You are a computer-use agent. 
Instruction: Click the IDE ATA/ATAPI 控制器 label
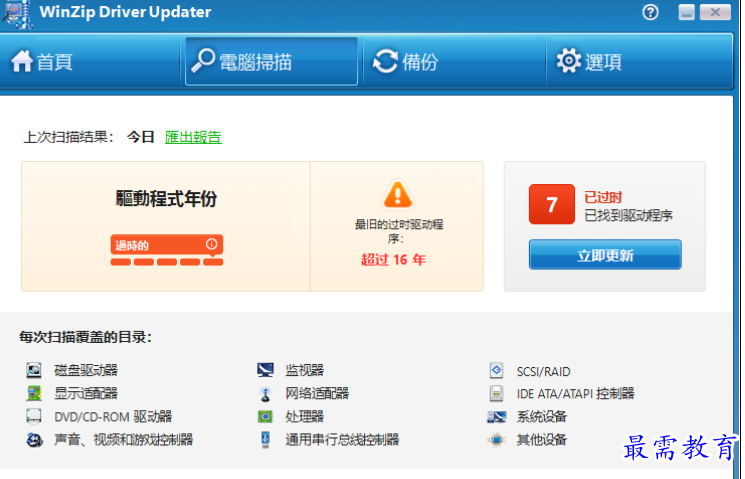575,393
